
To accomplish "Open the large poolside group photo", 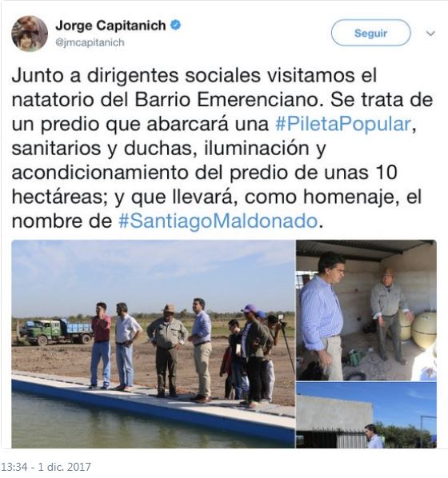I will click(153, 344).
